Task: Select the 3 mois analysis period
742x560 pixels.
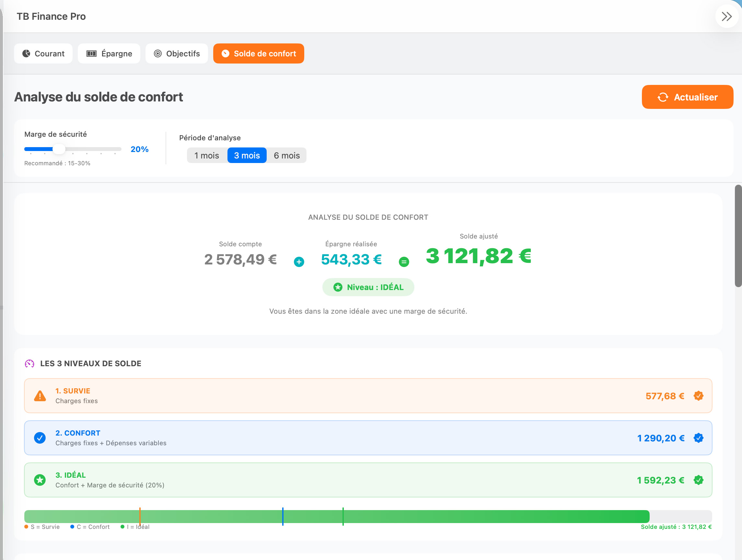Action: tap(247, 155)
